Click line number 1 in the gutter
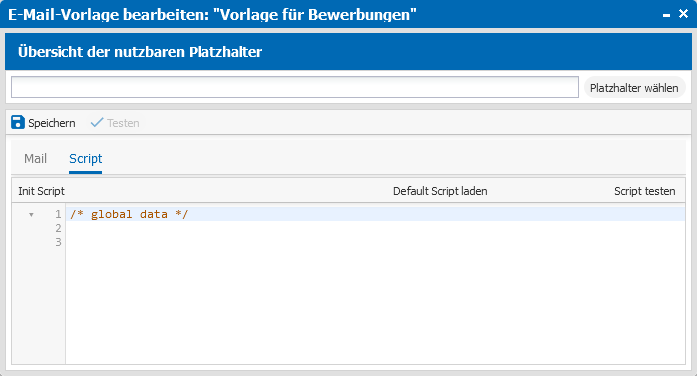 tap(58, 214)
